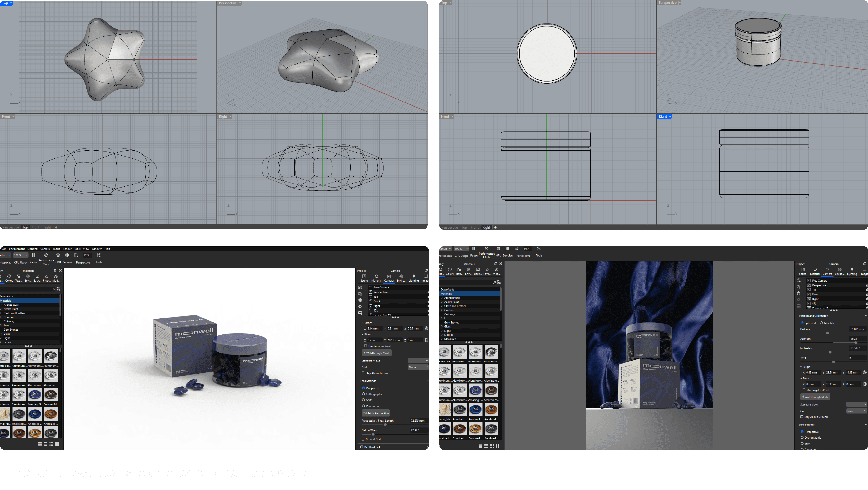Switch to Front viewport tab in left Rhino window
Screen dimensions: 868x490
point(35,227)
